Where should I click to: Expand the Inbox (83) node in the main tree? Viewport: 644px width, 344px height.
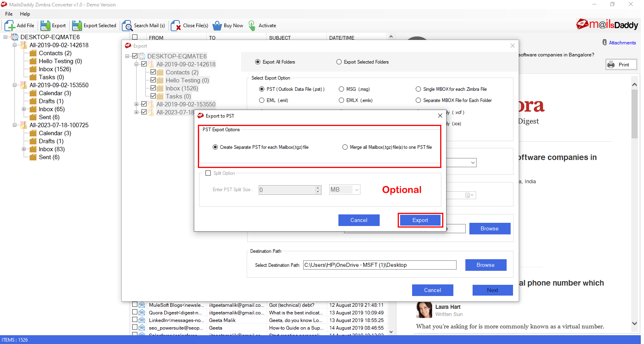pyautogui.click(x=24, y=149)
